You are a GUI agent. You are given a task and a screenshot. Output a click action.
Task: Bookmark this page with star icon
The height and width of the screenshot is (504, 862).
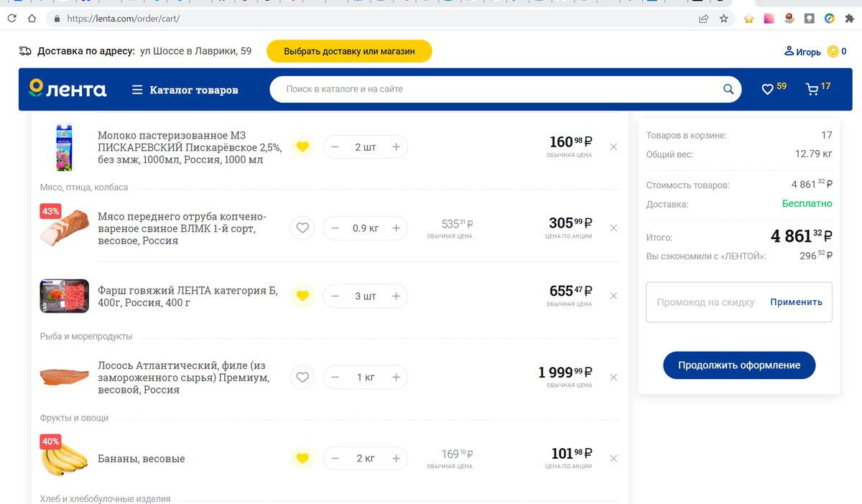(724, 19)
